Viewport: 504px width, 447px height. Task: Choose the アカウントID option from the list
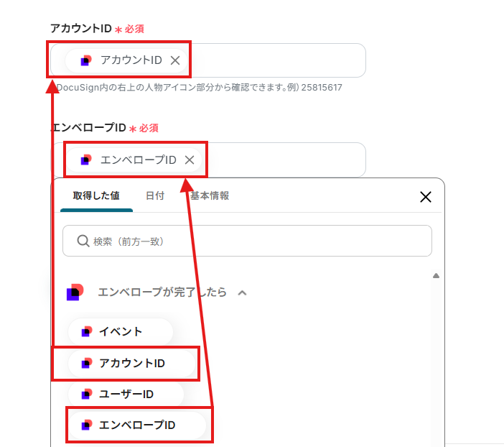(x=132, y=363)
